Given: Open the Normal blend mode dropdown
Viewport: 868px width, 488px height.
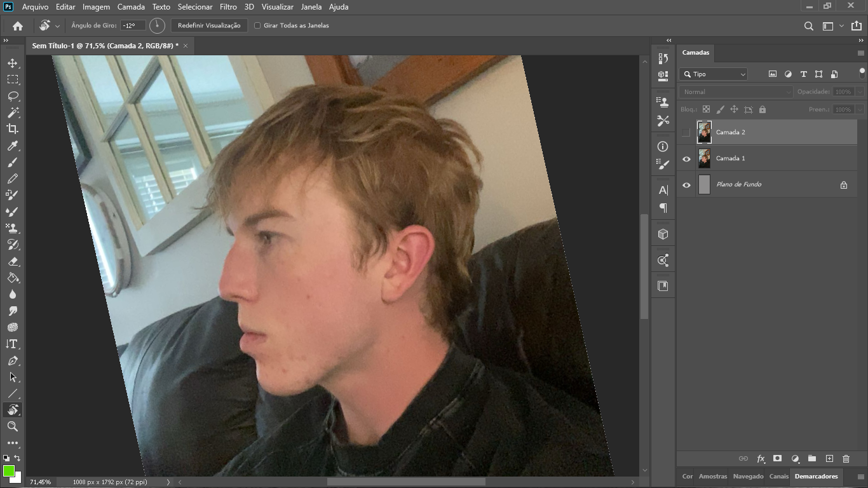Looking at the screenshot, I should point(736,92).
